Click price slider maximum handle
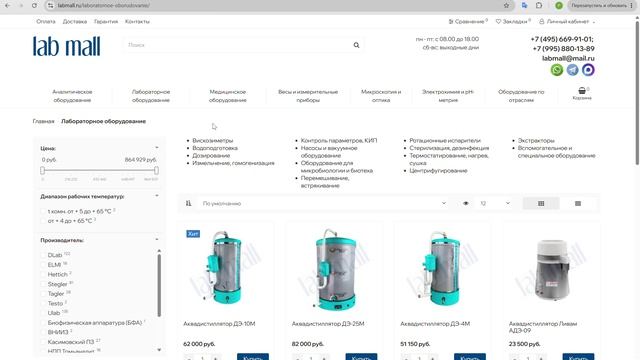 click(156, 170)
